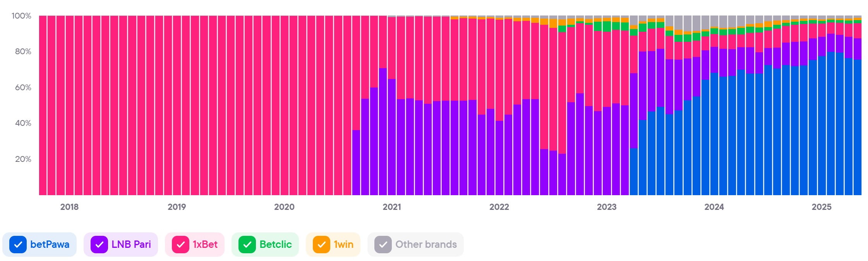This screenshot has width=868, height=261.
Task: Click the pink 1xBet bars above 2019
Action: [x=177, y=105]
